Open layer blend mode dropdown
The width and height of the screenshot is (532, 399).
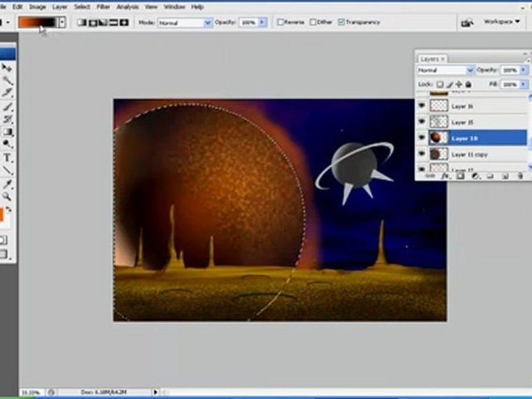point(446,70)
